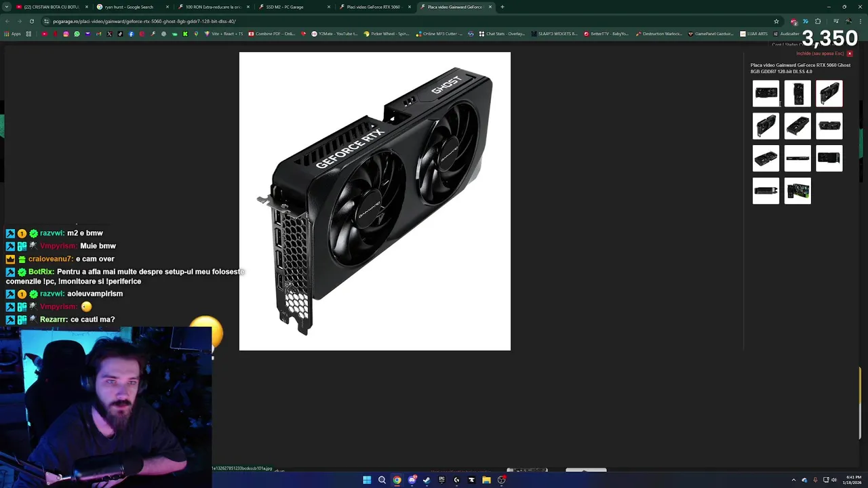Open the vertical card thumbnail in the first row
Image resolution: width=868 pixels, height=488 pixels.
click(797, 94)
